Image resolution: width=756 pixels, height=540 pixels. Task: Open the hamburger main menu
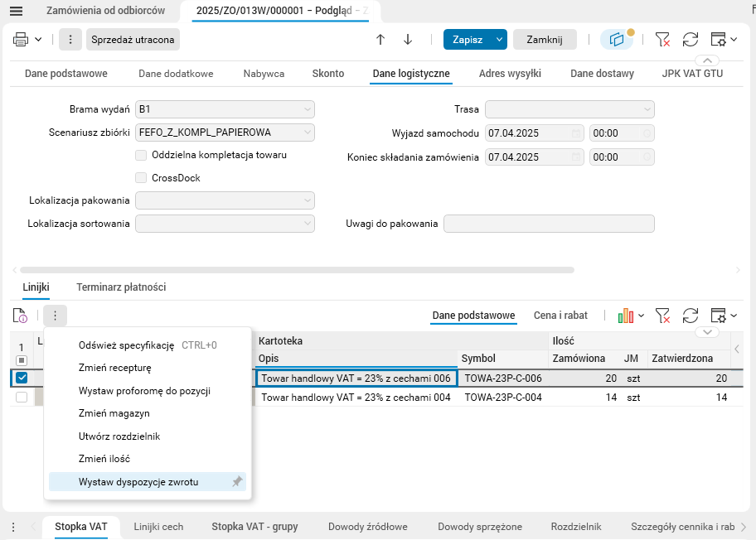[x=16, y=11]
